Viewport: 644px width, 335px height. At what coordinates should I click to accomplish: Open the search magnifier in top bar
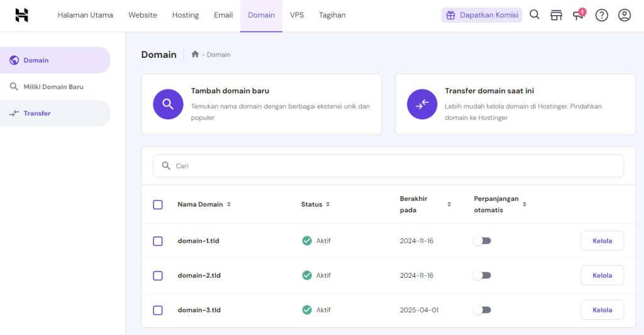point(535,15)
